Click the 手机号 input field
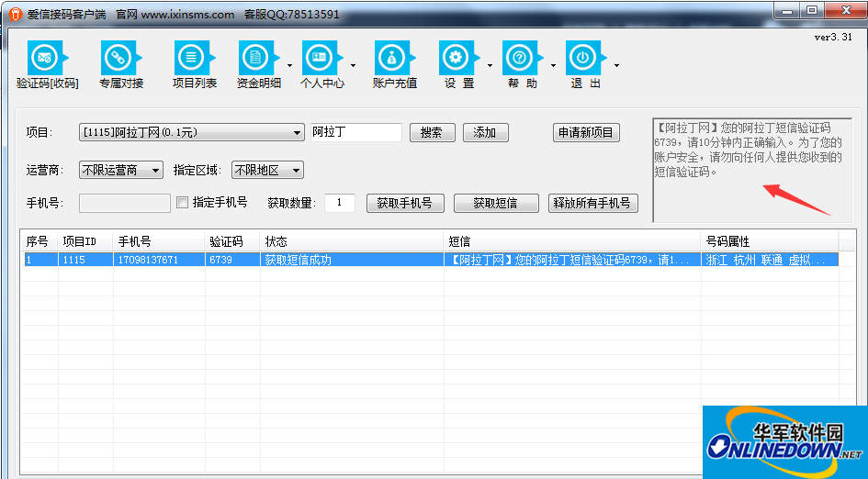This screenshot has width=868, height=479. pyautogui.click(x=125, y=203)
